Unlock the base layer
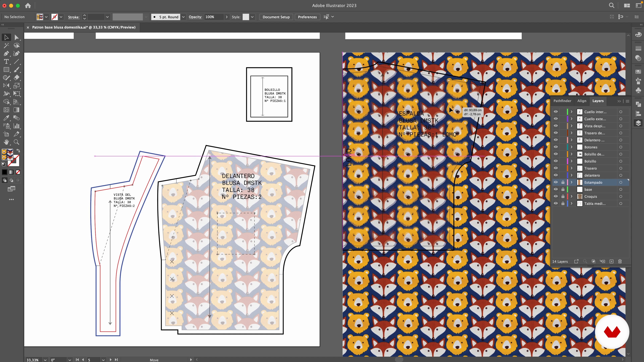644x362 pixels. [x=563, y=189]
